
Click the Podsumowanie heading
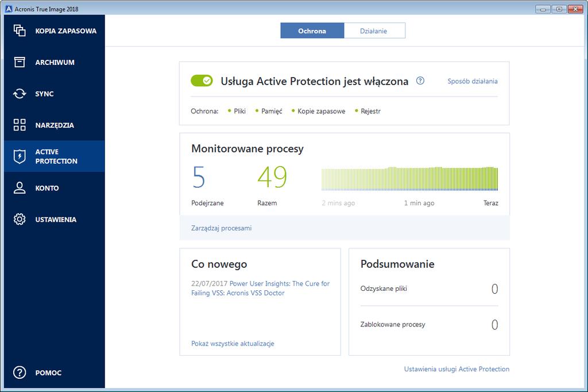[397, 264]
